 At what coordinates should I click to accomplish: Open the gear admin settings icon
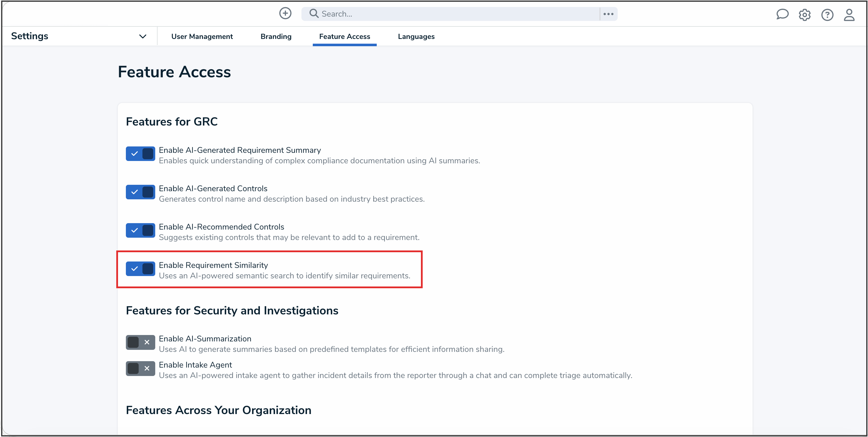(804, 15)
